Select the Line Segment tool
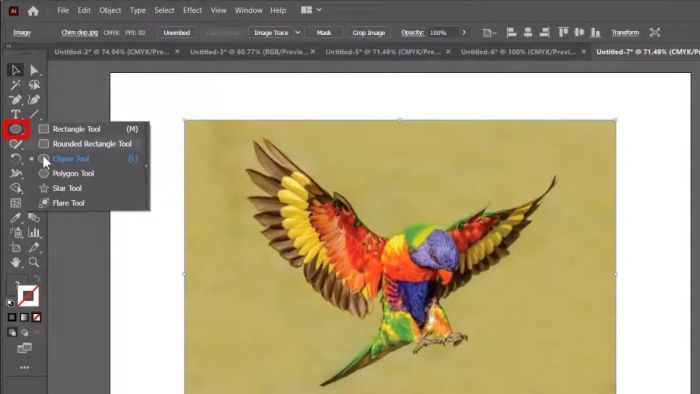Image resolution: width=700 pixels, height=394 pixels. [x=34, y=114]
